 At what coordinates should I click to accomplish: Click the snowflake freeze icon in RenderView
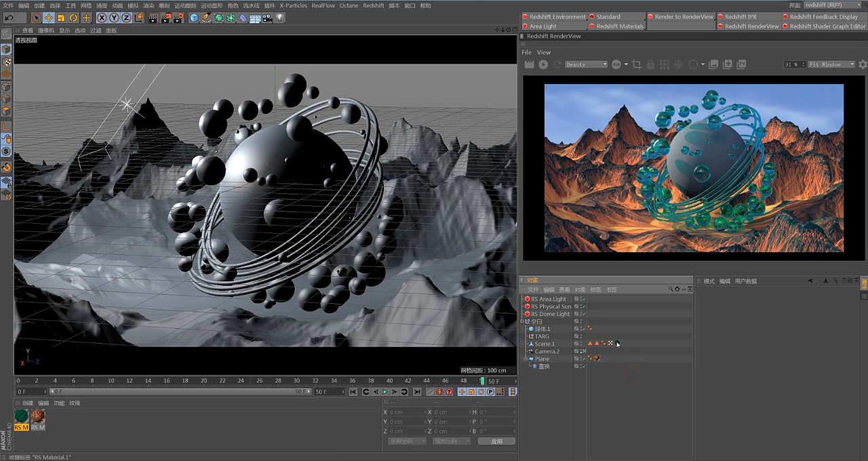point(678,64)
